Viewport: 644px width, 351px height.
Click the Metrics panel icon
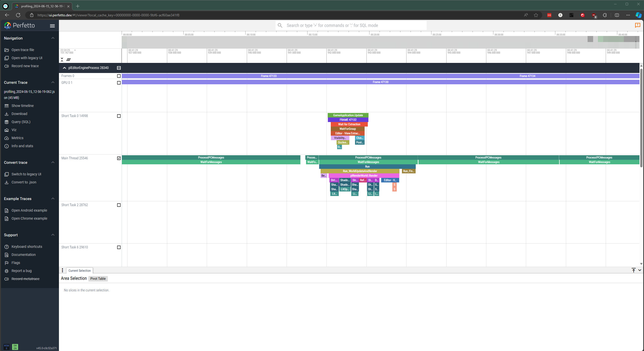pyautogui.click(x=7, y=137)
